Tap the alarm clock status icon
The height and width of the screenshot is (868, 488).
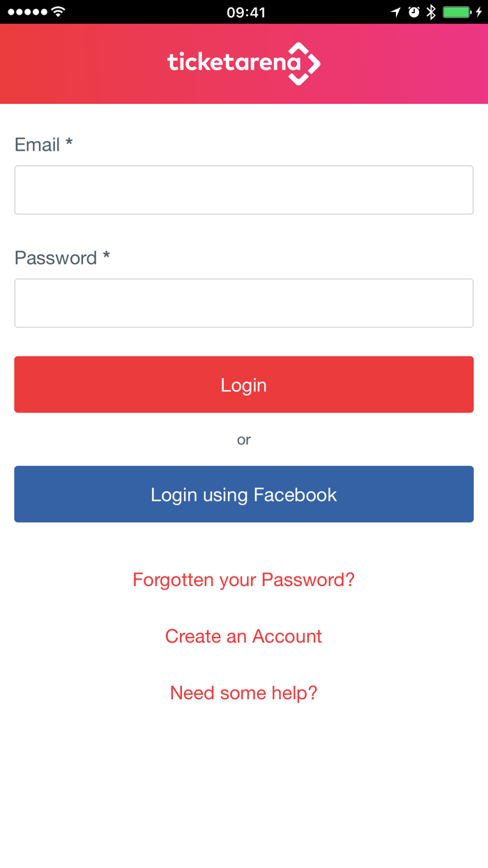click(x=414, y=12)
